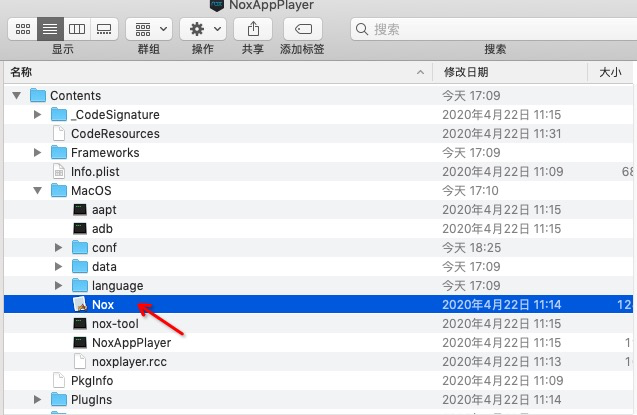637x415 pixels.
Task: Select the Info.plist file name
Action: 95,172
